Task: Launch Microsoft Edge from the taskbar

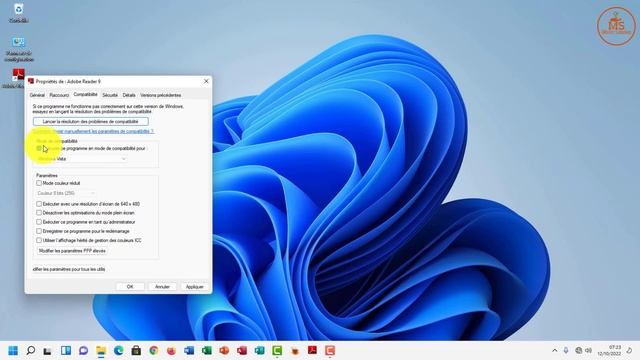Action: point(118,350)
